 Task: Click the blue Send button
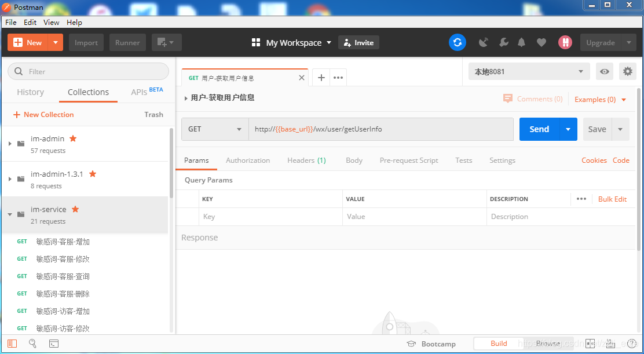[x=539, y=129]
